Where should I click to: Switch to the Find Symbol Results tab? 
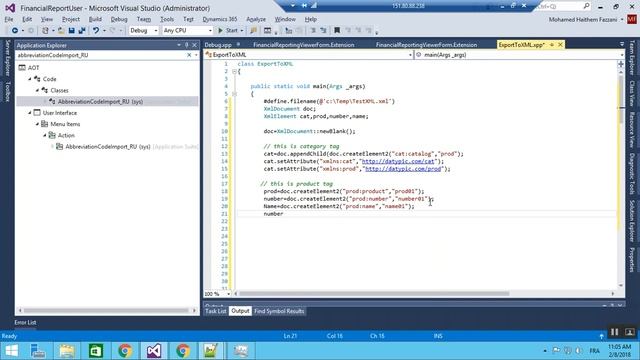pyautogui.click(x=279, y=311)
